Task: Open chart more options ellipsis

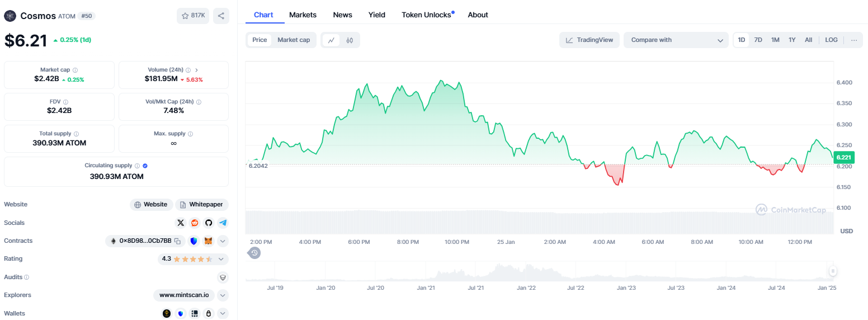Action: pos(854,40)
